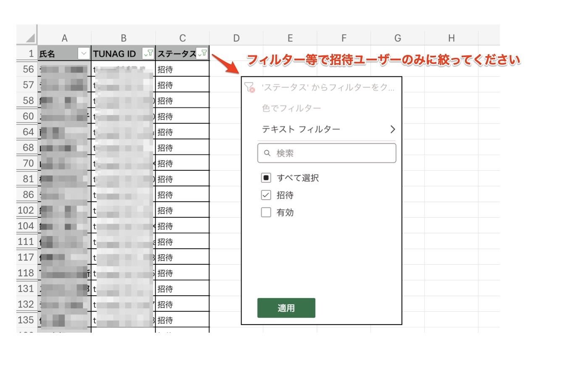Select row 118 header
Image resolution: width=588 pixels, height=375 pixels.
tap(27, 273)
